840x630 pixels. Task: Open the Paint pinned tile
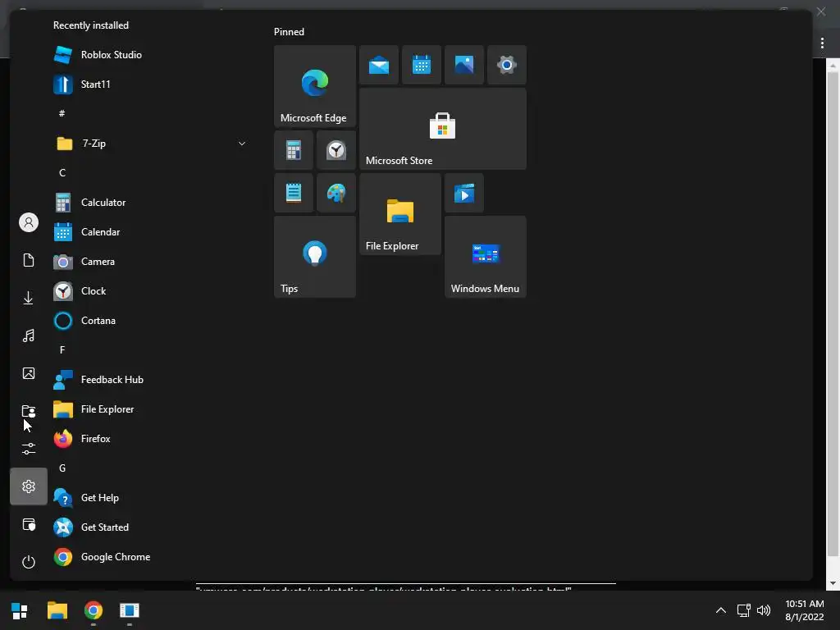pyautogui.click(x=336, y=193)
